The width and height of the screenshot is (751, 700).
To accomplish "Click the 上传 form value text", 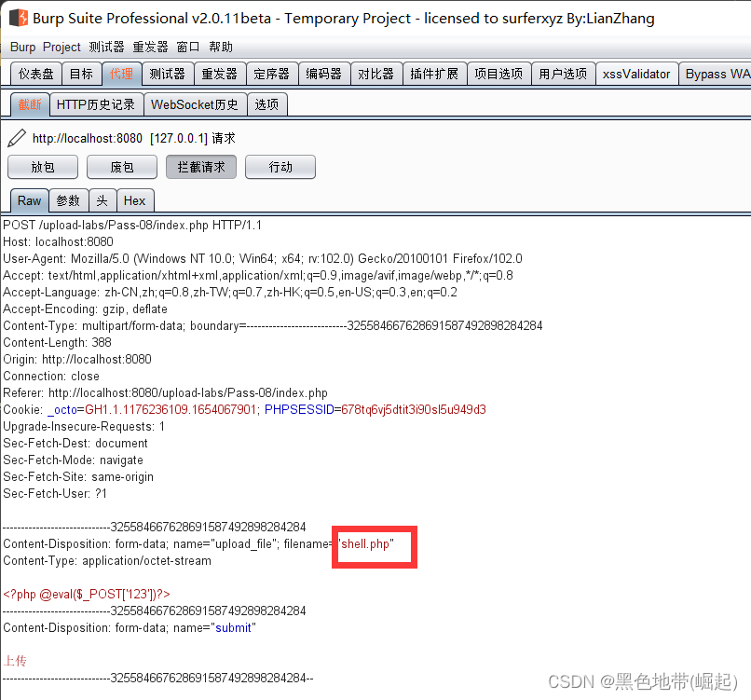I will tap(15, 661).
